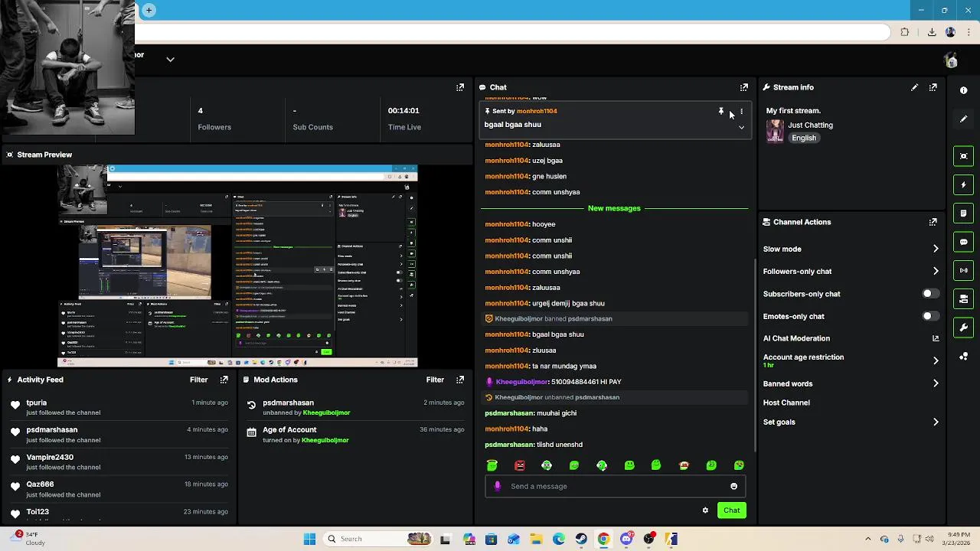Toggle the lightning bolt sidebar widget
The width and height of the screenshot is (980, 551).
click(963, 184)
